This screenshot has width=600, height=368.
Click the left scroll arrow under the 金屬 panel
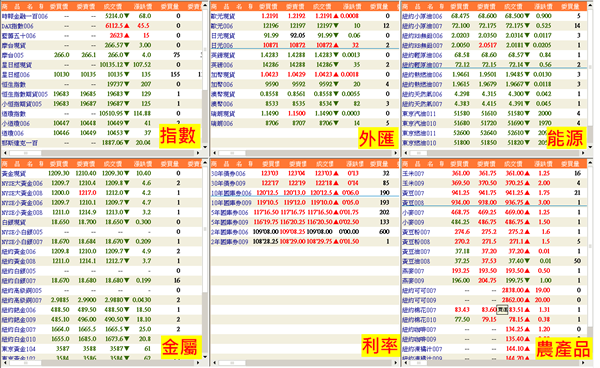4,362
